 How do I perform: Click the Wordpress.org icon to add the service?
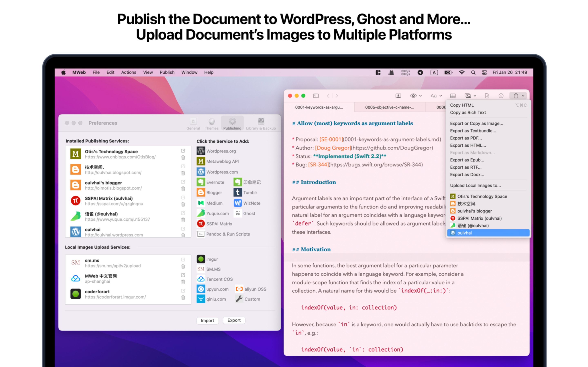[x=201, y=151]
